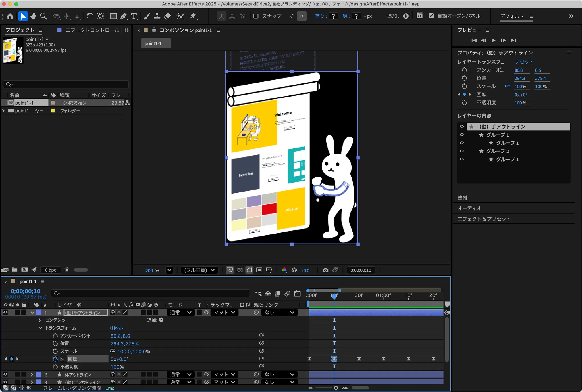Toggle 回転 stopwatch in timeline
This screenshot has height=392, width=582.
pos(55,359)
